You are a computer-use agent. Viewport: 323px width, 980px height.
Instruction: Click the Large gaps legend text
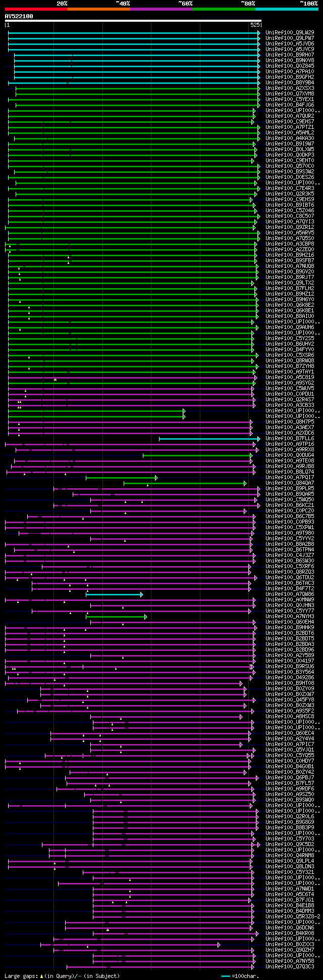62,976
